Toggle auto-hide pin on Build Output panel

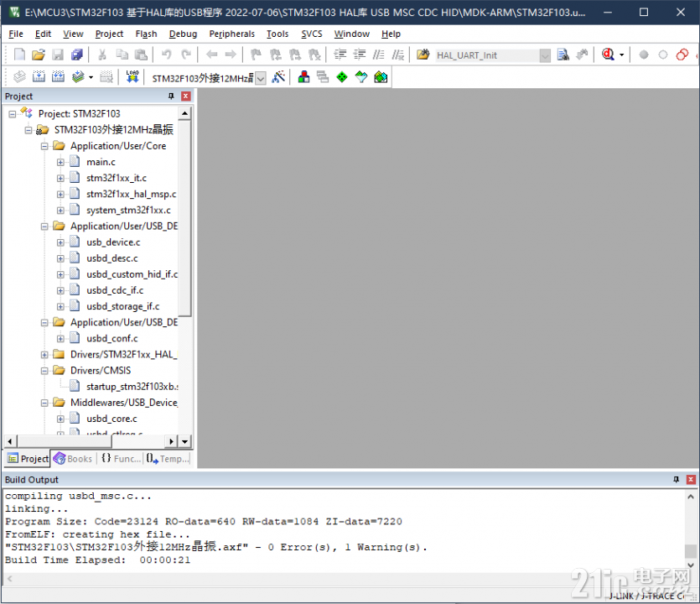click(676, 479)
